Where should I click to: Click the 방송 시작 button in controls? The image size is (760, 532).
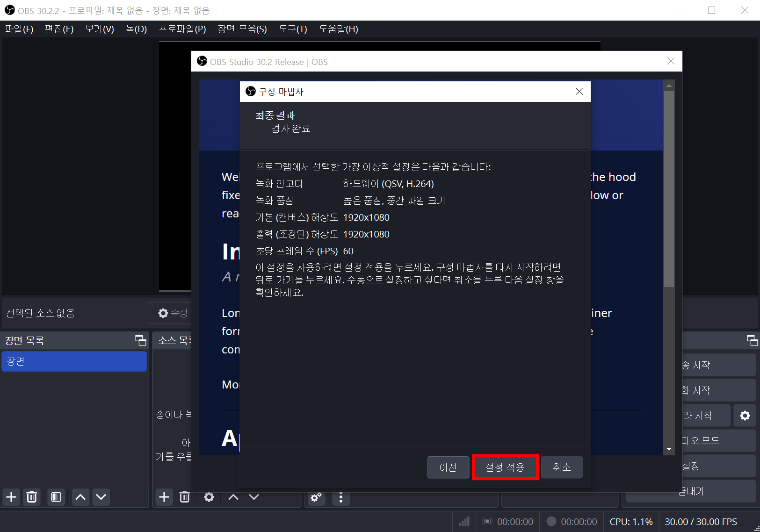coord(718,365)
